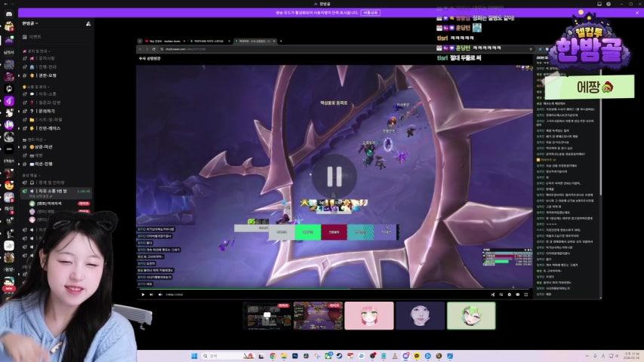Click the video progress bar
The width and height of the screenshot is (644, 362).
click(x=332, y=289)
